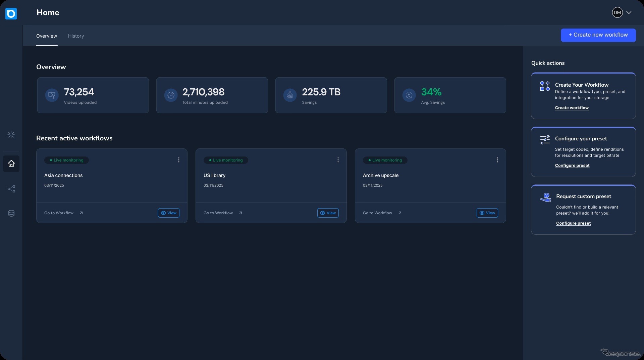The width and height of the screenshot is (644, 360).
Task: Open options menu for Asia connections
Action: coord(179,160)
